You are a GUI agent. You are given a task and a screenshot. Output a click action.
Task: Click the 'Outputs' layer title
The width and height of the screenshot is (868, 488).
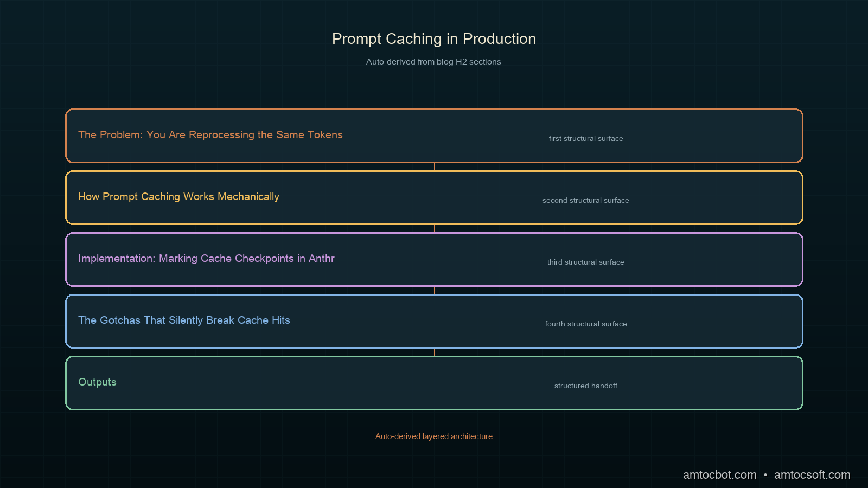97,382
